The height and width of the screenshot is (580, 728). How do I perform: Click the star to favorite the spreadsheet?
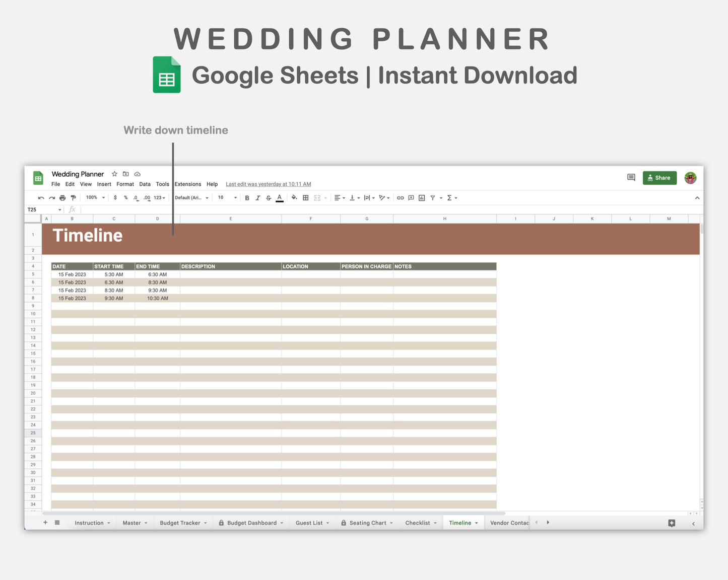point(114,174)
